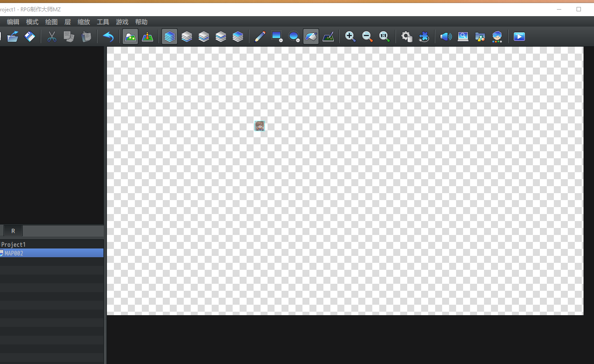Select the Flood Fill bucket tool

[x=311, y=37]
